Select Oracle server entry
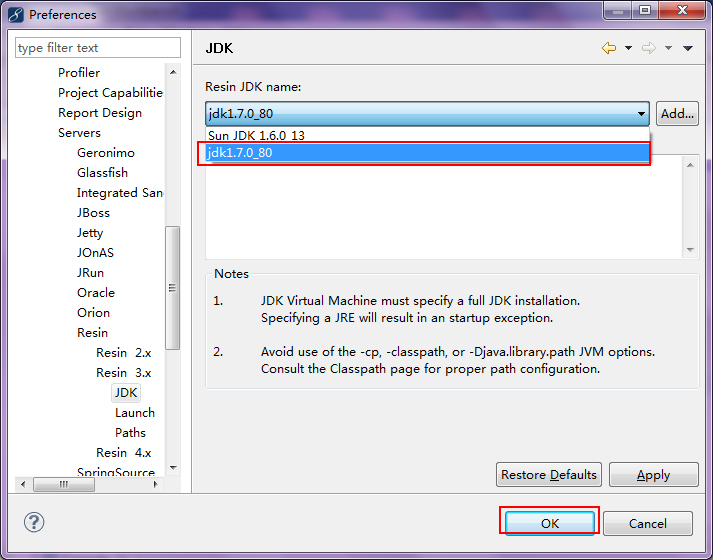This screenshot has height=560, width=713. point(95,293)
